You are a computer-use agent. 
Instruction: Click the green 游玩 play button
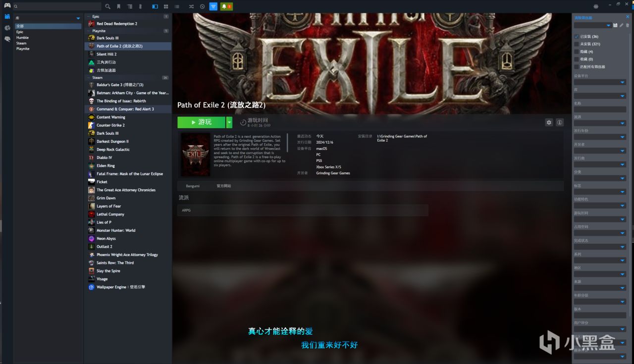click(x=201, y=122)
